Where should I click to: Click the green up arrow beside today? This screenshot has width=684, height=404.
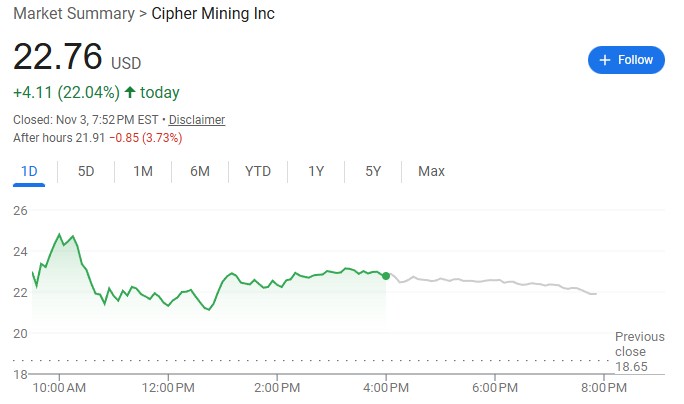click(x=130, y=93)
